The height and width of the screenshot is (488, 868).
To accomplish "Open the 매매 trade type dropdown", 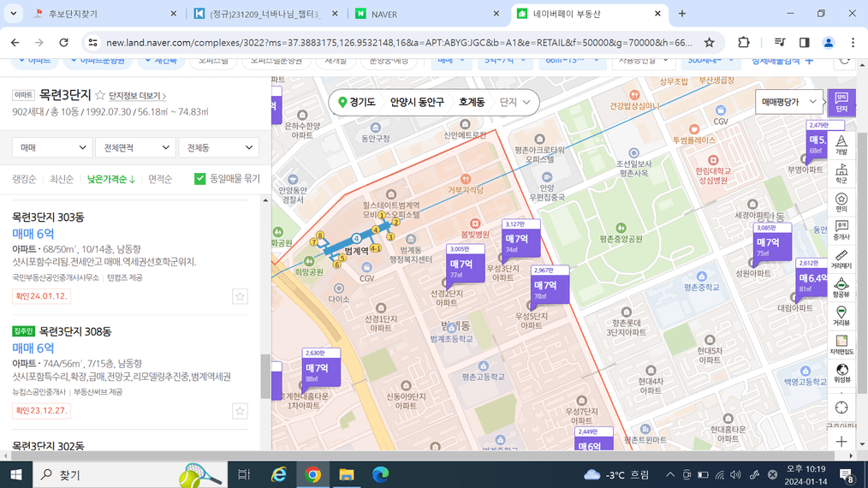I will click(x=52, y=147).
